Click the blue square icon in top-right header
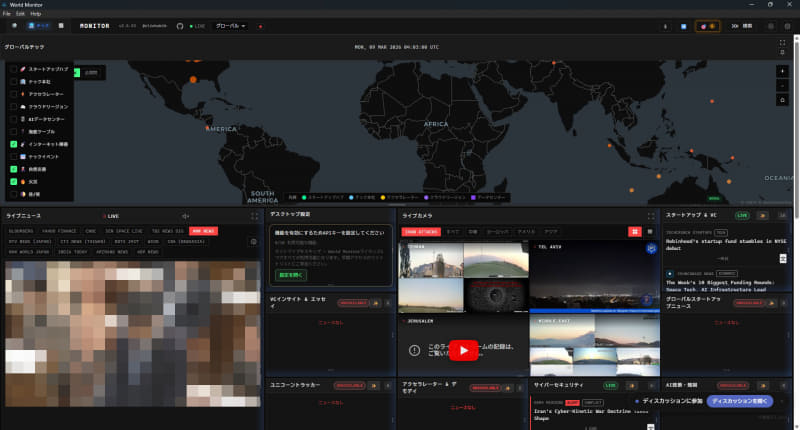This screenshot has height=430, width=800. (684, 27)
